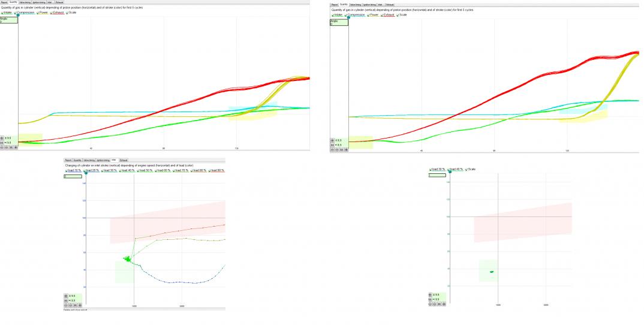The image size is (644, 325).
Task: Toggle load 80 % curve in bottom-left chart
Action: coord(198,170)
